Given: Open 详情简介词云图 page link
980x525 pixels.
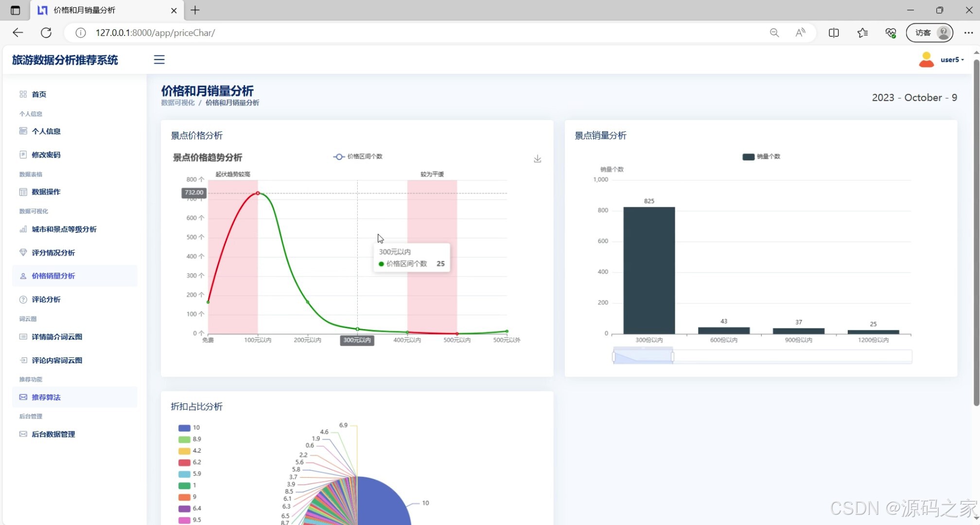Looking at the screenshot, I should coord(57,336).
